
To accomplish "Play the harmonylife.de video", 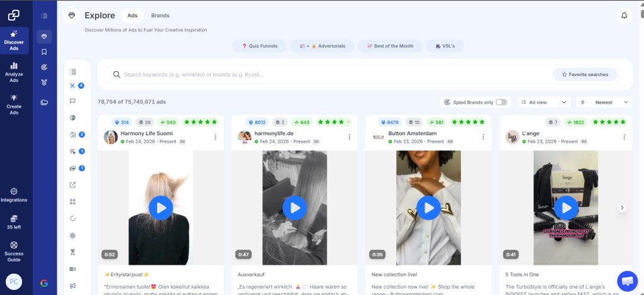I will click(x=294, y=208).
